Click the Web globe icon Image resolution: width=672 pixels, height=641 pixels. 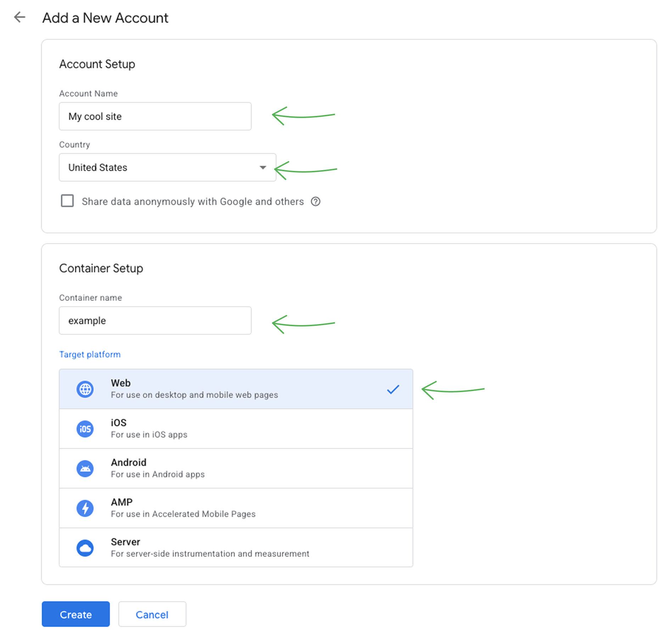point(85,389)
